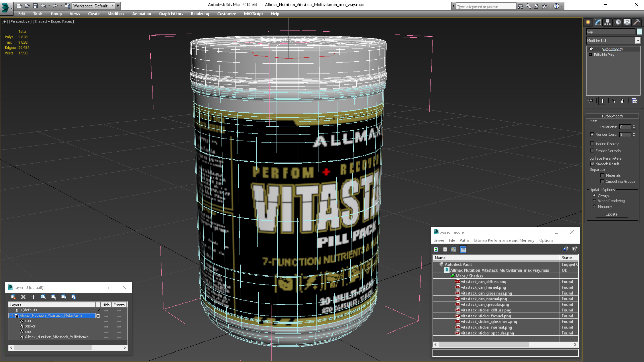The height and width of the screenshot is (362, 644).
Task: Open Paths menu in Asset Tracking
Action: [464, 240]
